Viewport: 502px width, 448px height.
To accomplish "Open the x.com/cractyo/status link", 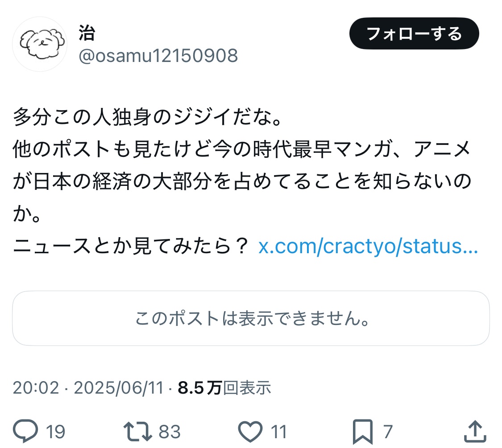I will 368,247.
